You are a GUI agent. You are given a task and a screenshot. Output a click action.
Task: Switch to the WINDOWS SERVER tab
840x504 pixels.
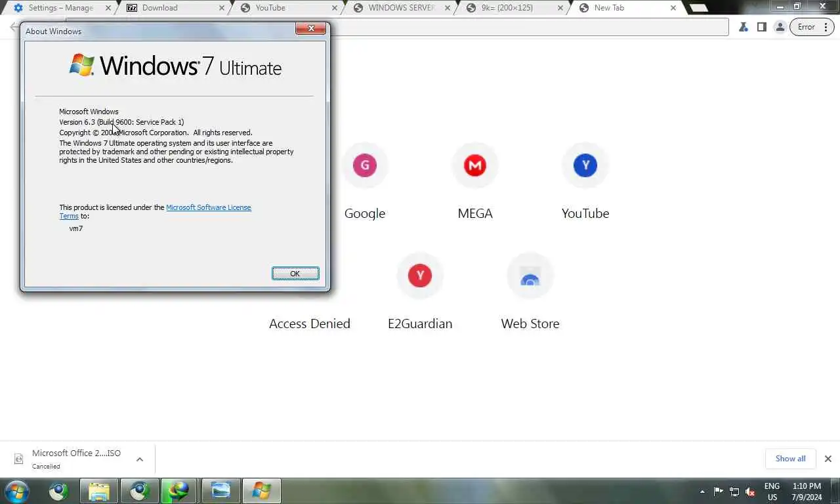click(400, 8)
